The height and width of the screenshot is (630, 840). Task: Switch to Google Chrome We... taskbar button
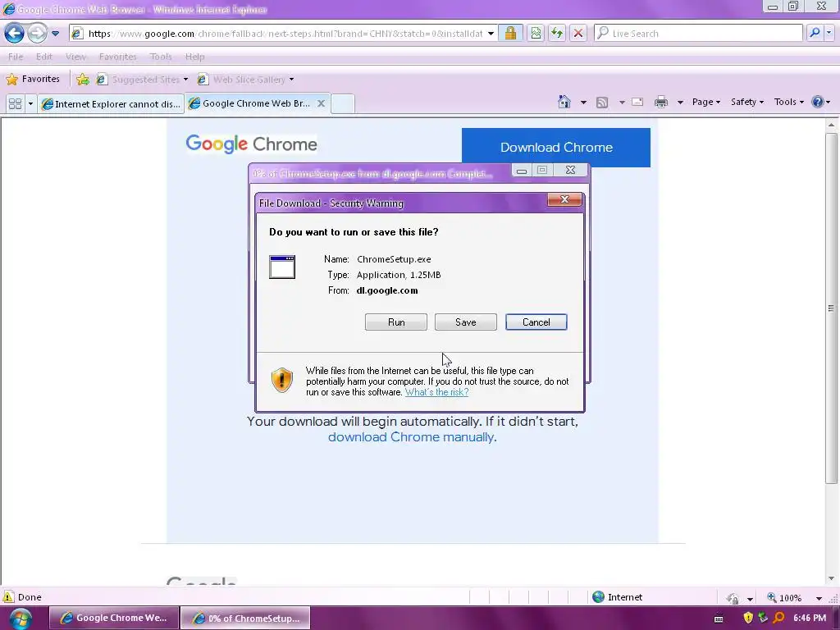tap(113, 618)
